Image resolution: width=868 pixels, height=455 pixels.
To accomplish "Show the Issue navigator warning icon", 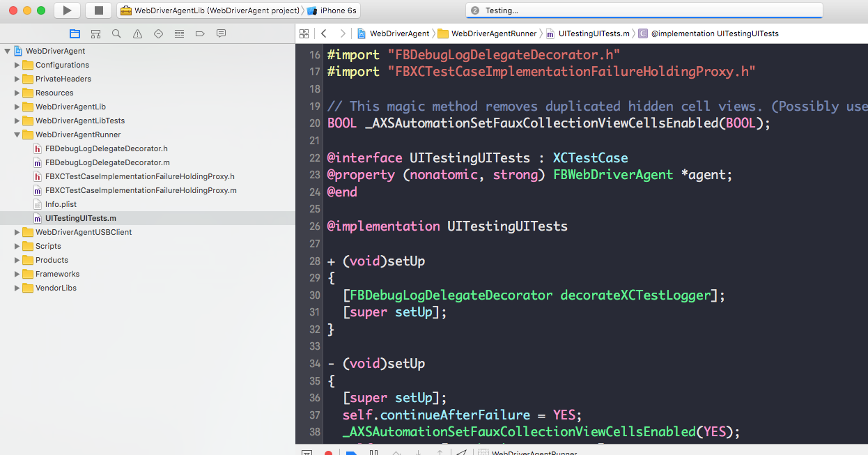I will coord(137,33).
